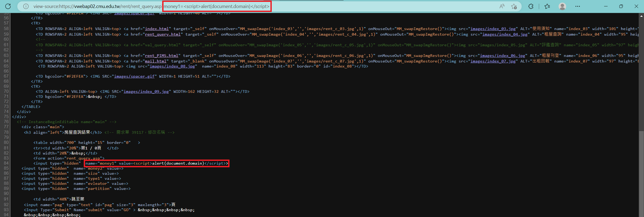Click the text 跳至第
The width and height of the screenshot is (644, 217).
(78, 199)
